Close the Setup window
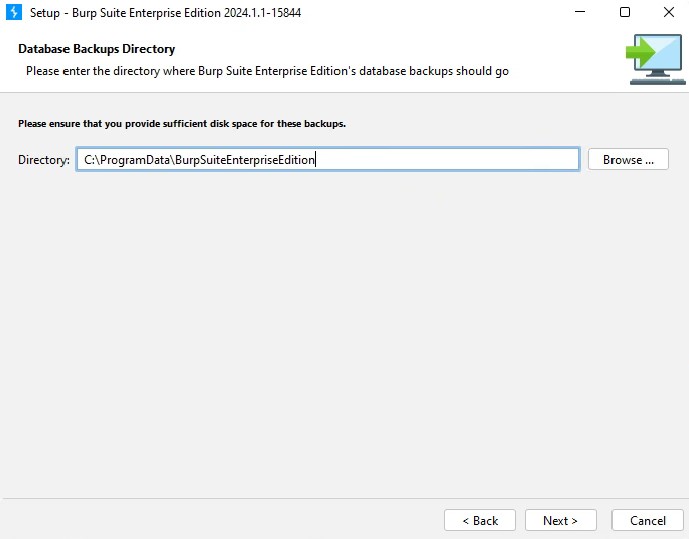The height and width of the screenshot is (539, 689). (668, 12)
